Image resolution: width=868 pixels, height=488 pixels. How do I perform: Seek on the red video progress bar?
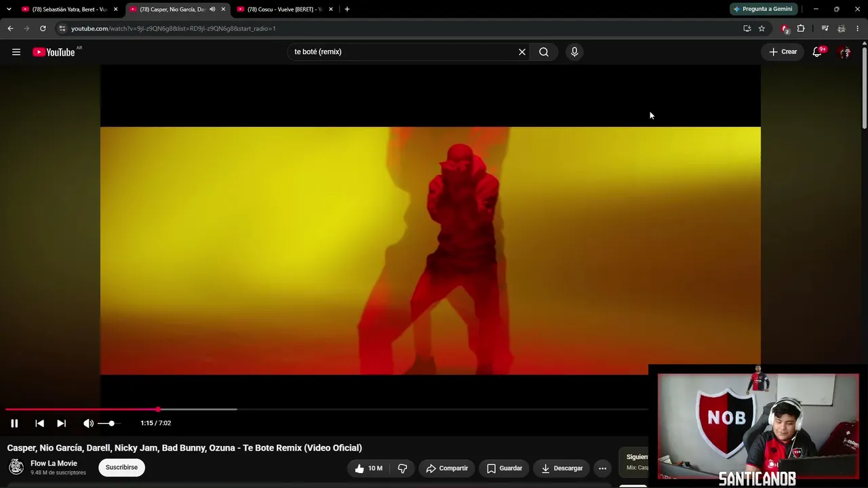tap(325, 409)
